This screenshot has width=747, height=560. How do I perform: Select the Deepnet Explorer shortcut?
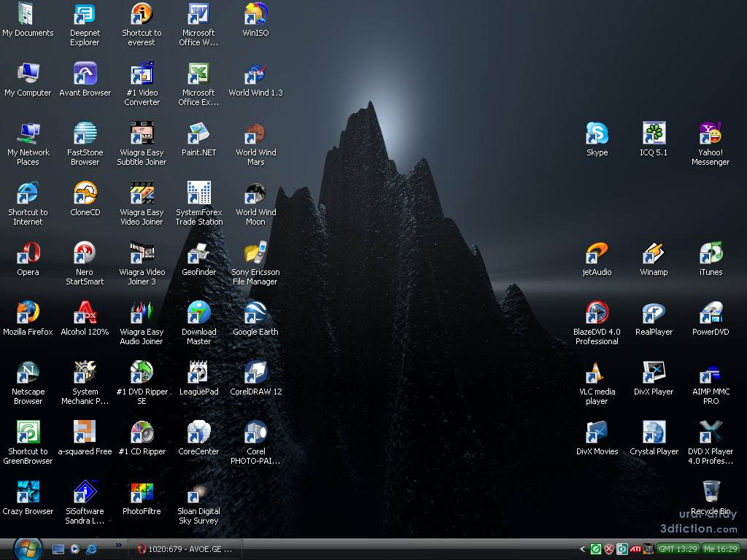click(85, 13)
